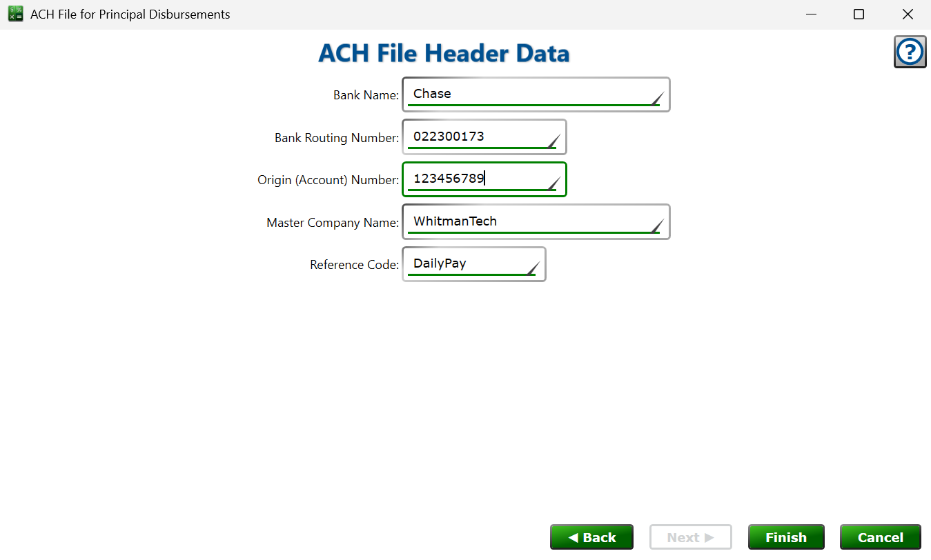
Task: Click the Origin (Account) Number label
Action: pos(329,180)
